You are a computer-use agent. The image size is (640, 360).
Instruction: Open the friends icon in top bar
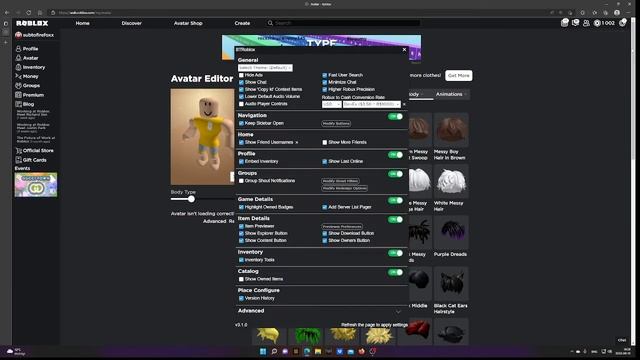(586, 23)
